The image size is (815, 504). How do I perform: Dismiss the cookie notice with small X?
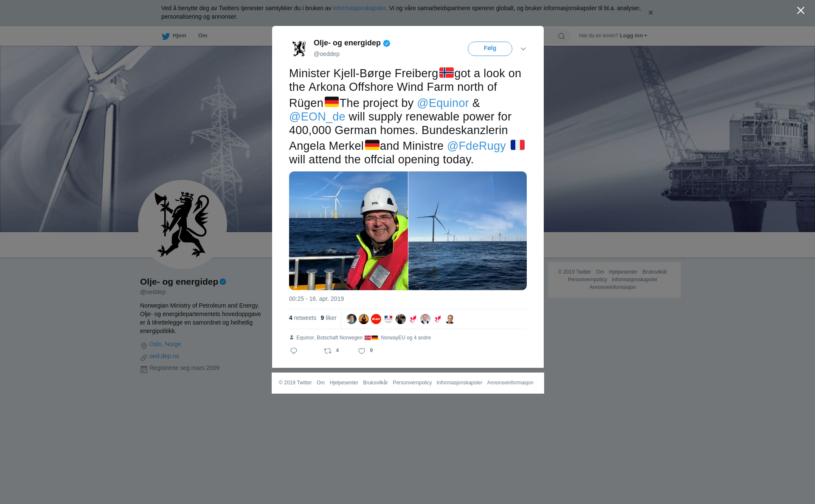[x=650, y=13]
